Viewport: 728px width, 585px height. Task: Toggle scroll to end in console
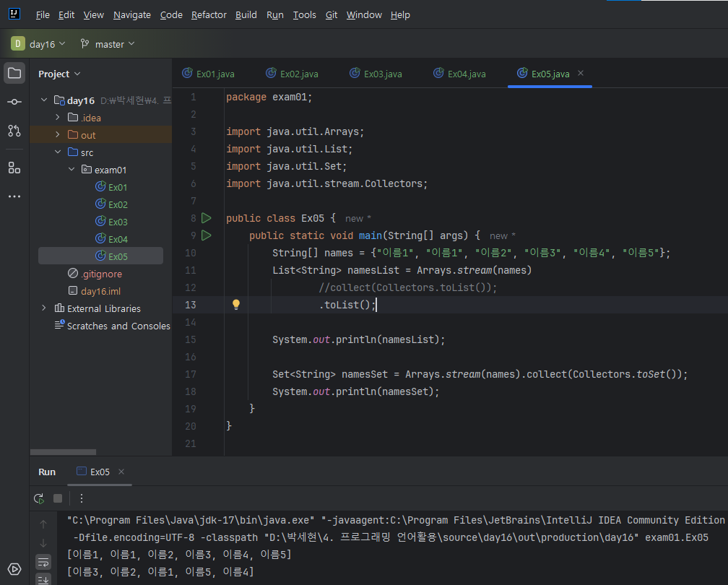(43, 578)
